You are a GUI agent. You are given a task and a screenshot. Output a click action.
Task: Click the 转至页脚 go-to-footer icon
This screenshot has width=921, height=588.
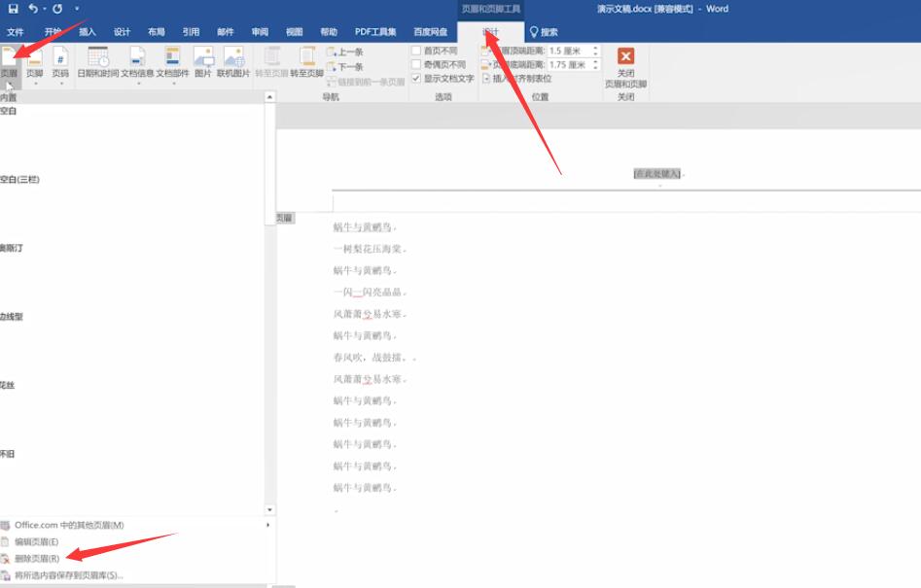tap(307, 56)
